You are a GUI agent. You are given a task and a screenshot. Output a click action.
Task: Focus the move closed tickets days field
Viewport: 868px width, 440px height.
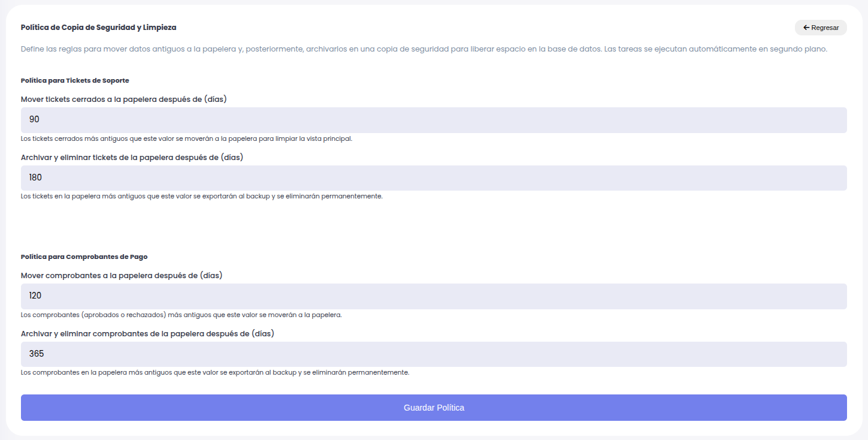pos(434,120)
